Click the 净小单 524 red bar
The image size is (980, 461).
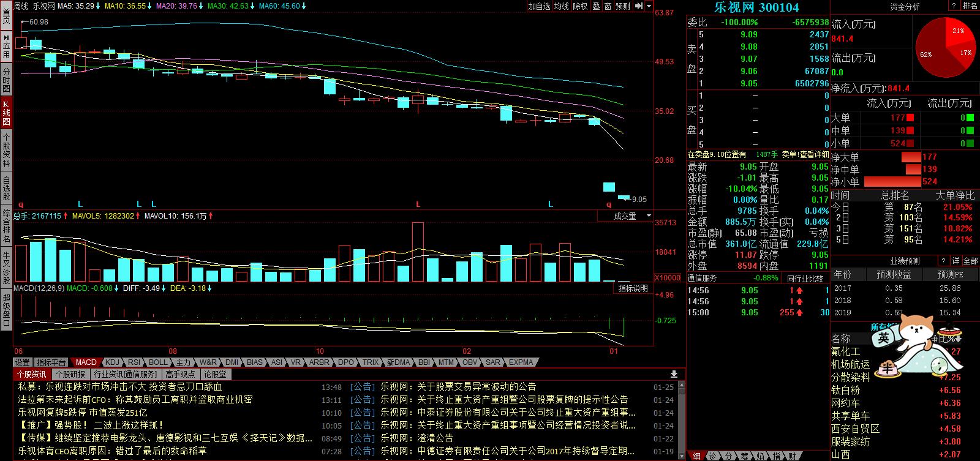coord(892,181)
